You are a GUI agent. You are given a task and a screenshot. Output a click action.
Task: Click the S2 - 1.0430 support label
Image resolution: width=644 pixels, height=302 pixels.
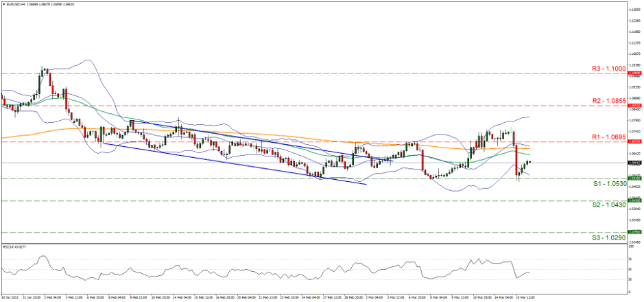pyautogui.click(x=608, y=205)
